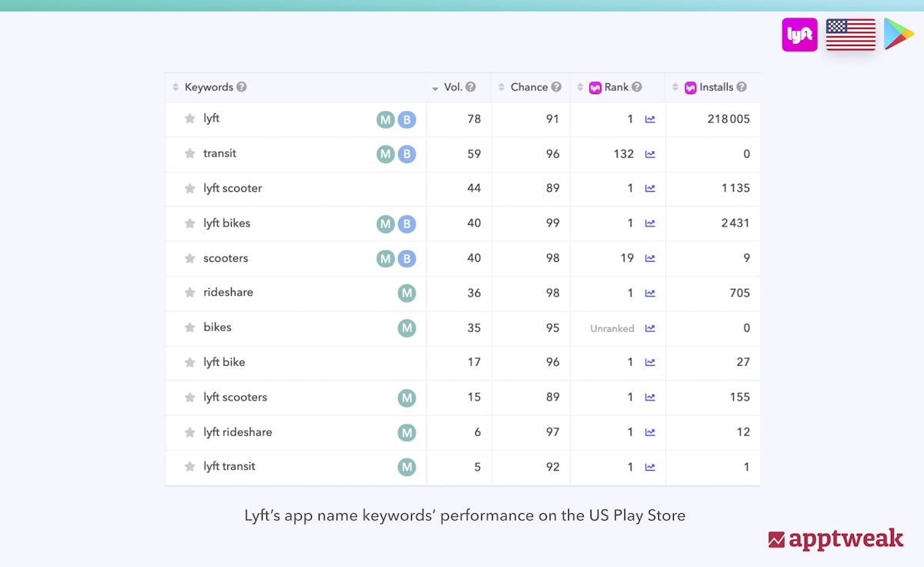924x567 pixels.
Task: Click the Lyft app icon in the top right
Action: tap(799, 34)
